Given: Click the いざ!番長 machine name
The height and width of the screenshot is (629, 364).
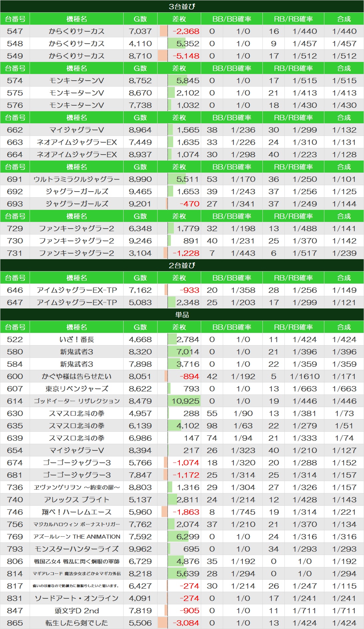Looking at the screenshot, I should (x=77, y=339).
